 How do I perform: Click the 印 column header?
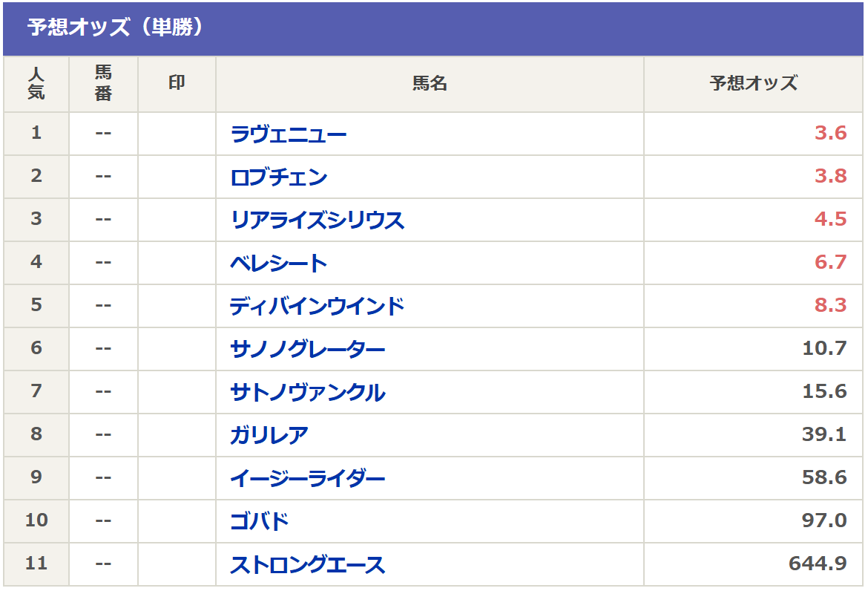click(177, 84)
